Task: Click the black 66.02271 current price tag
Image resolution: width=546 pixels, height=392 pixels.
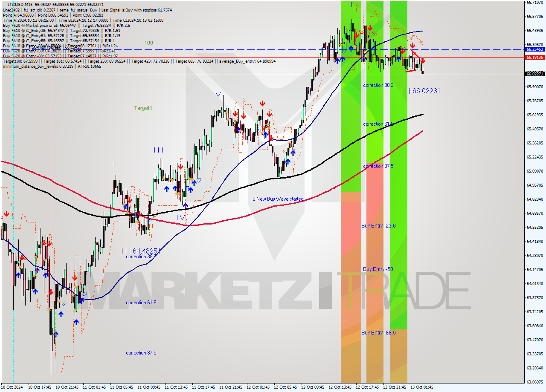Action: [534, 74]
